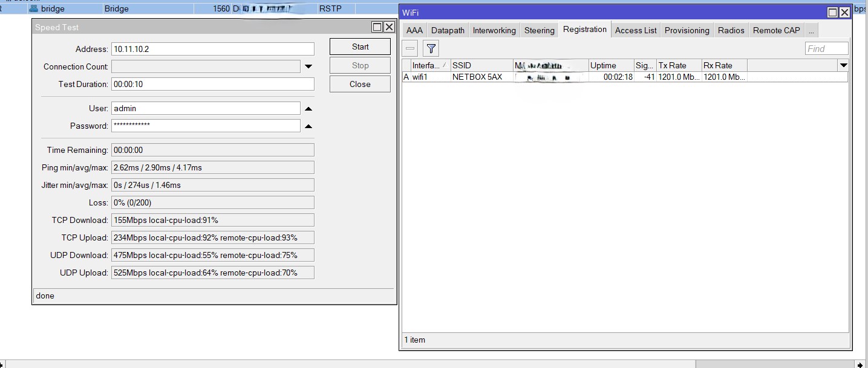This screenshot has height=368, width=868.
Task: Click the Password field
Action: (x=206, y=126)
